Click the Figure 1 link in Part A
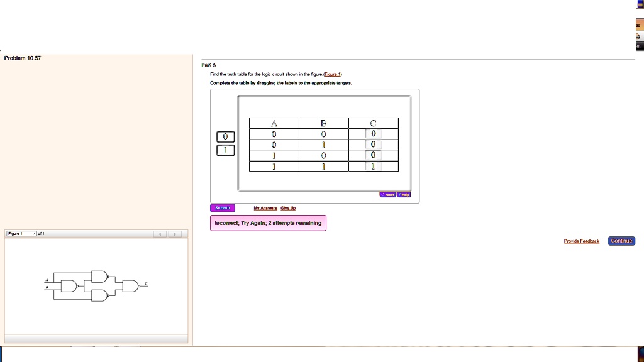This screenshot has width=644, height=362. tap(333, 74)
